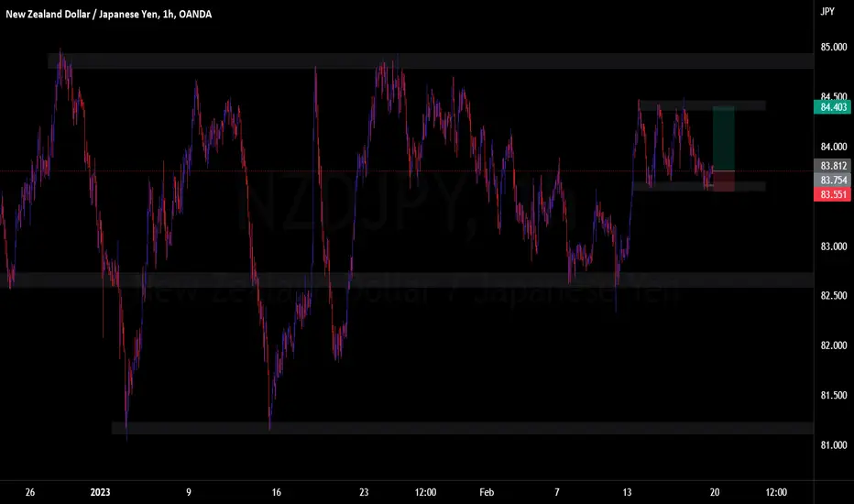Click the 82.000 price axis label

(833, 345)
